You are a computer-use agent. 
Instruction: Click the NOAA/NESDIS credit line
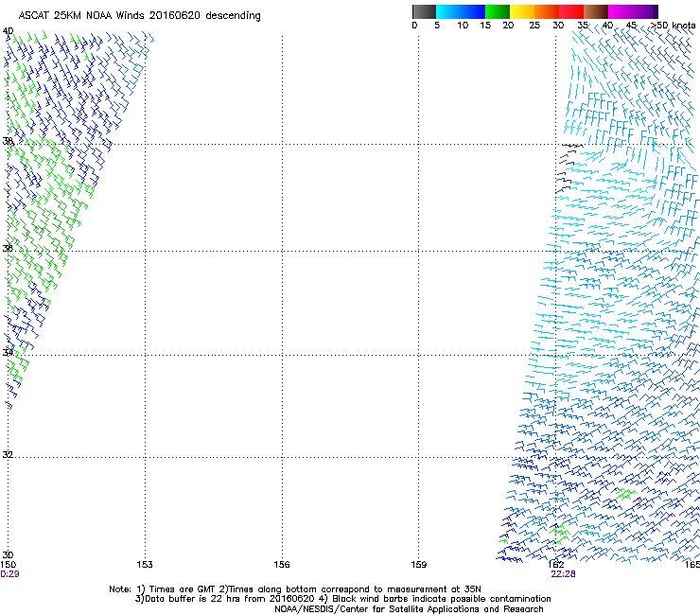tap(409, 609)
